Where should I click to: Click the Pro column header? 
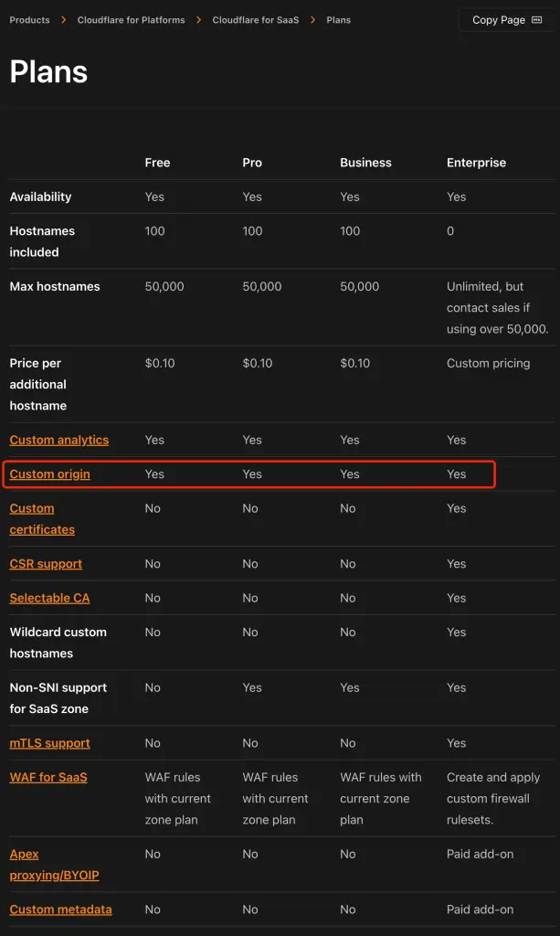tap(252, 163)
